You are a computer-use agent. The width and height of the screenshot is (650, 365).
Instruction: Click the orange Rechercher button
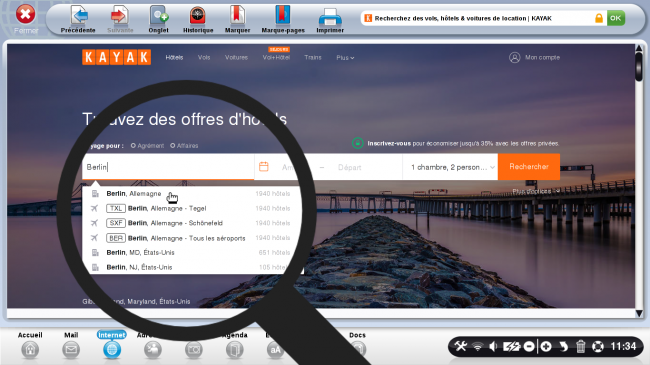click(x=529, y=167)
